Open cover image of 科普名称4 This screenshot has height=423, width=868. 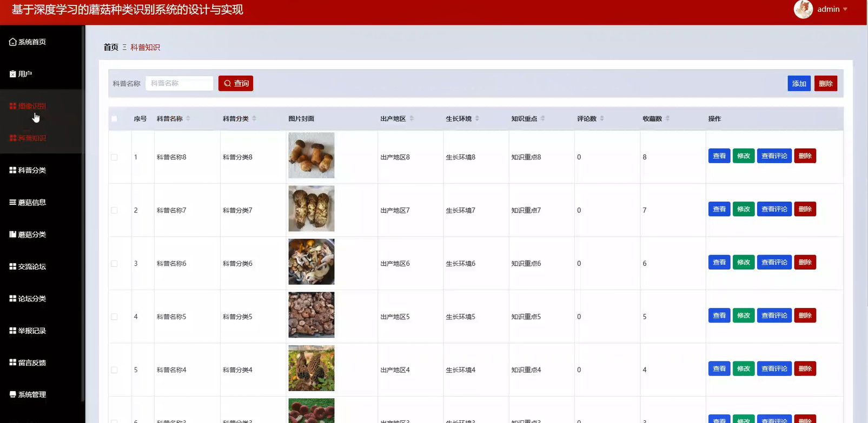[312, 368]
